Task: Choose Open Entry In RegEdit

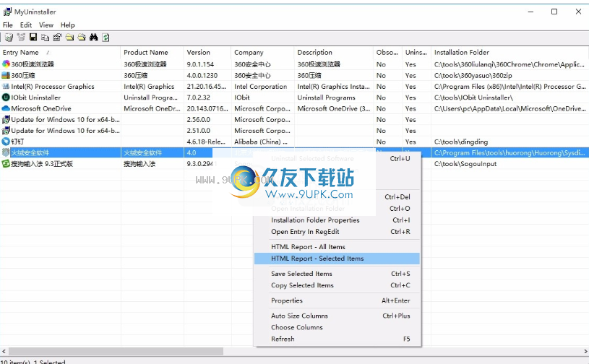Action: [337, 232]
